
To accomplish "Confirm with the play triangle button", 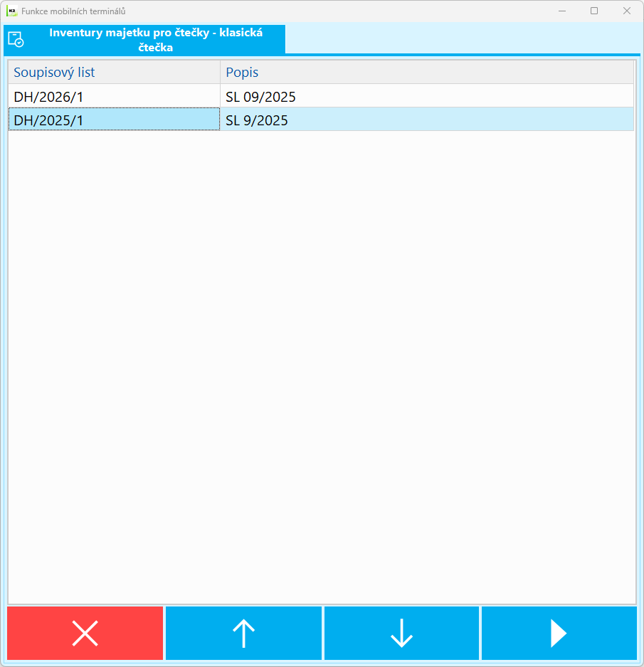I will [559, 633].
